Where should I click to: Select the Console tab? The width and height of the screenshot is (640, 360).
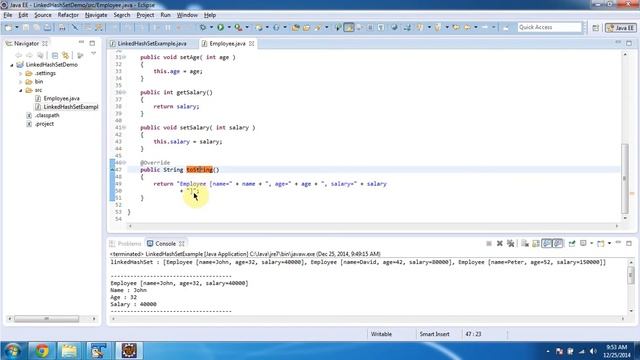pos(165,244)
